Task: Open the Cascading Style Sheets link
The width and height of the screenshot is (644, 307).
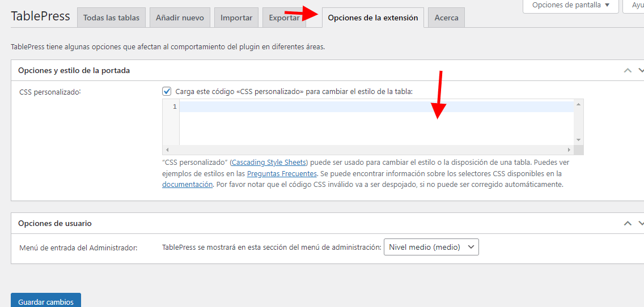Action: coord(269,161)
